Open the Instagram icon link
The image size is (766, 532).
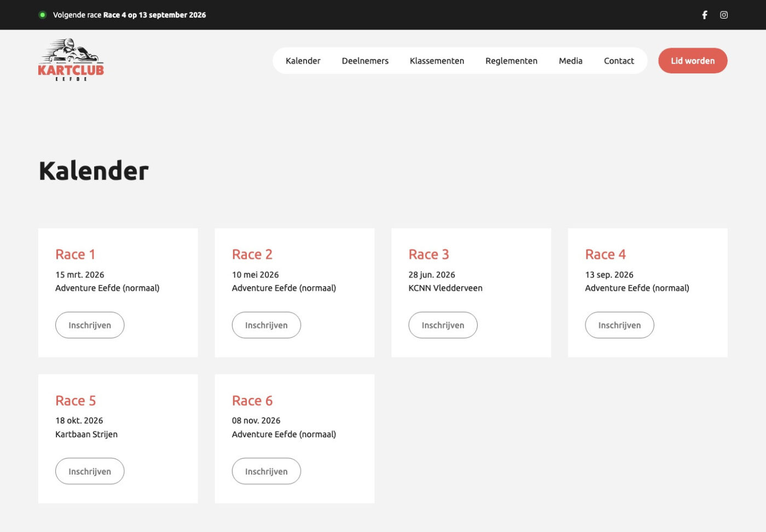coord(724,15)
